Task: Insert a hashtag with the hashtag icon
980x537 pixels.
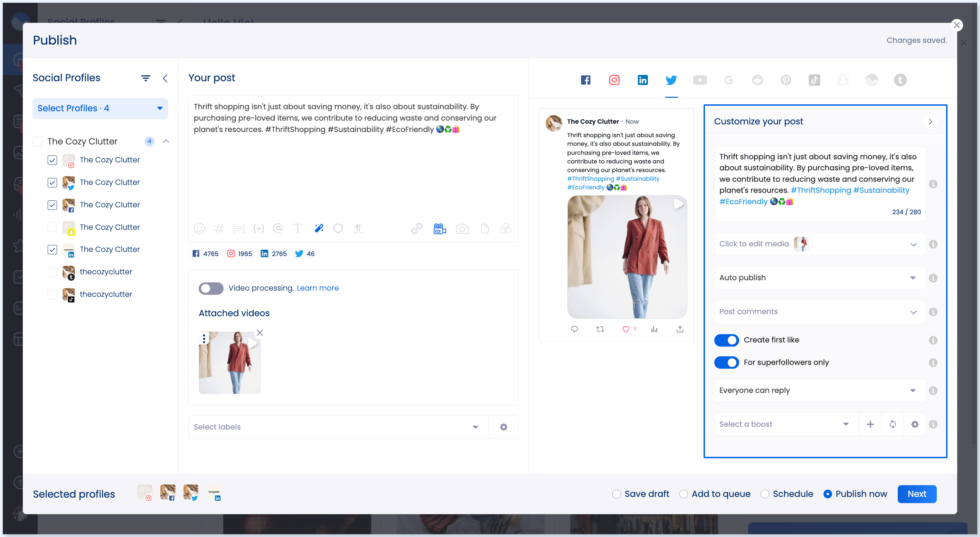Action: click(x=219, y=228)
